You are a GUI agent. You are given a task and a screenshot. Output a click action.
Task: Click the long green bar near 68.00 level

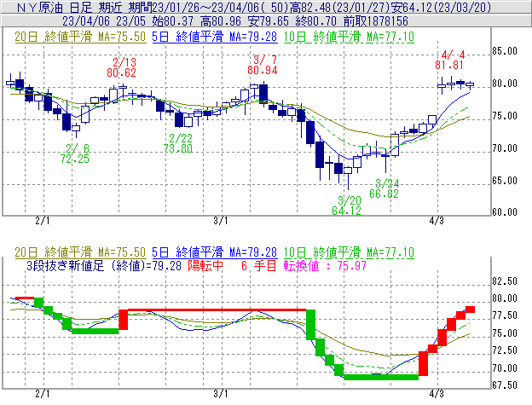pyautogui.click(x=381, y=377)
